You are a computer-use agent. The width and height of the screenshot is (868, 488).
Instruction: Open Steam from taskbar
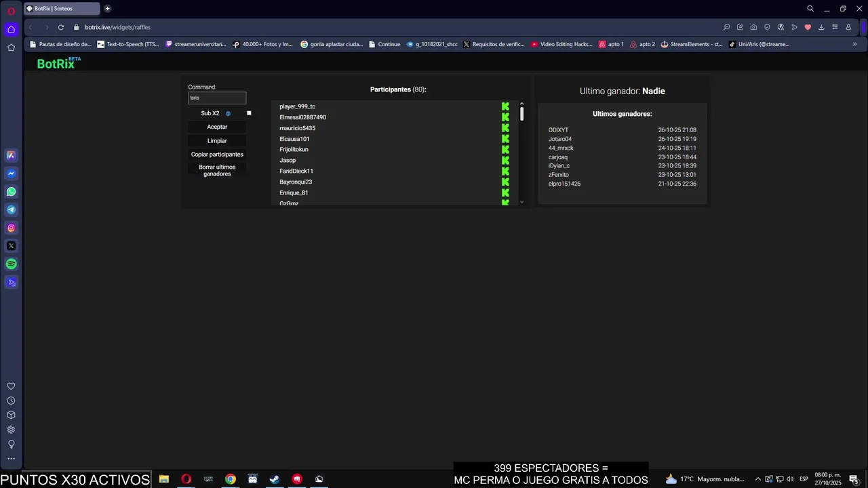pos(275,479)
